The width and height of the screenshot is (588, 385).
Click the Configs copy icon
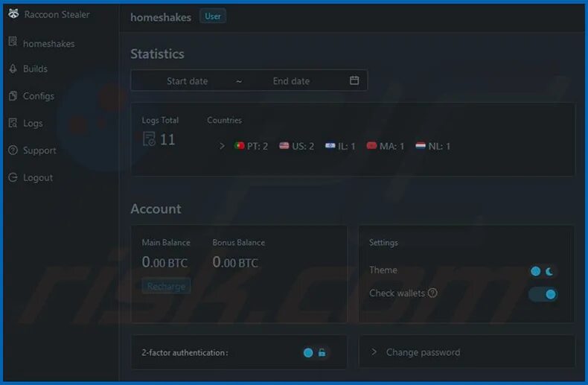click(13, 96)
